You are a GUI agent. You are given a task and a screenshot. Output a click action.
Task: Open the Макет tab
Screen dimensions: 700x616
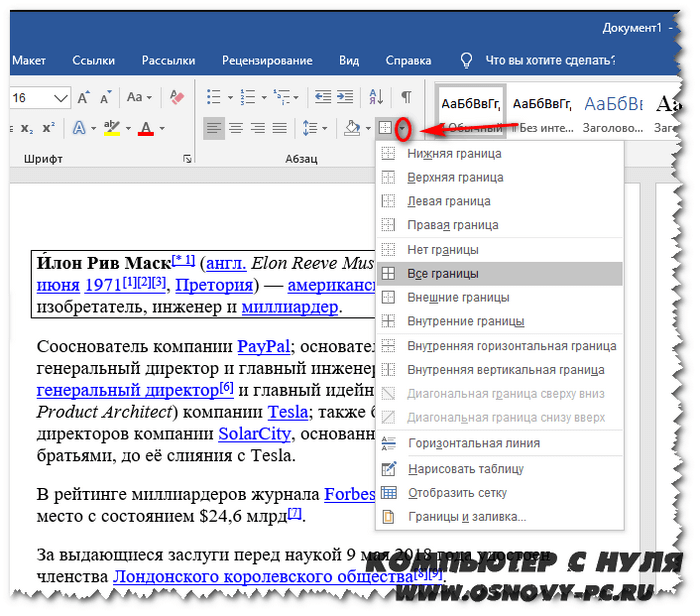(29, 61)
